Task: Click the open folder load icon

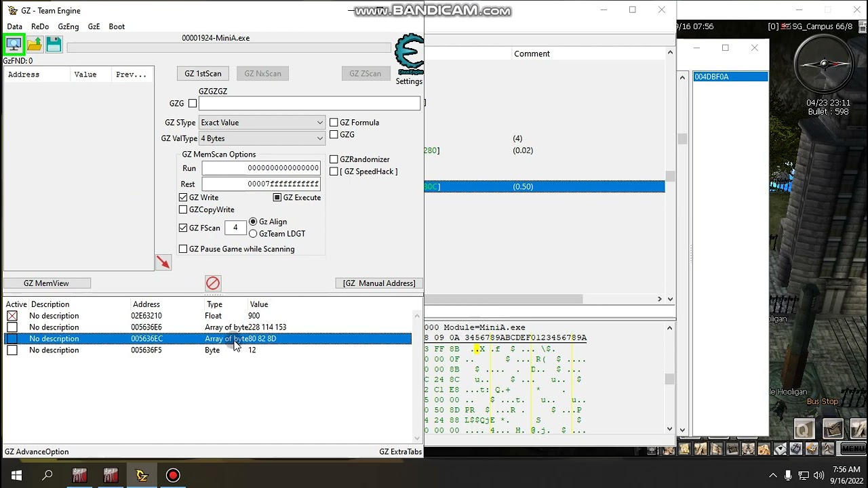Action: click(x=34, y=45)
